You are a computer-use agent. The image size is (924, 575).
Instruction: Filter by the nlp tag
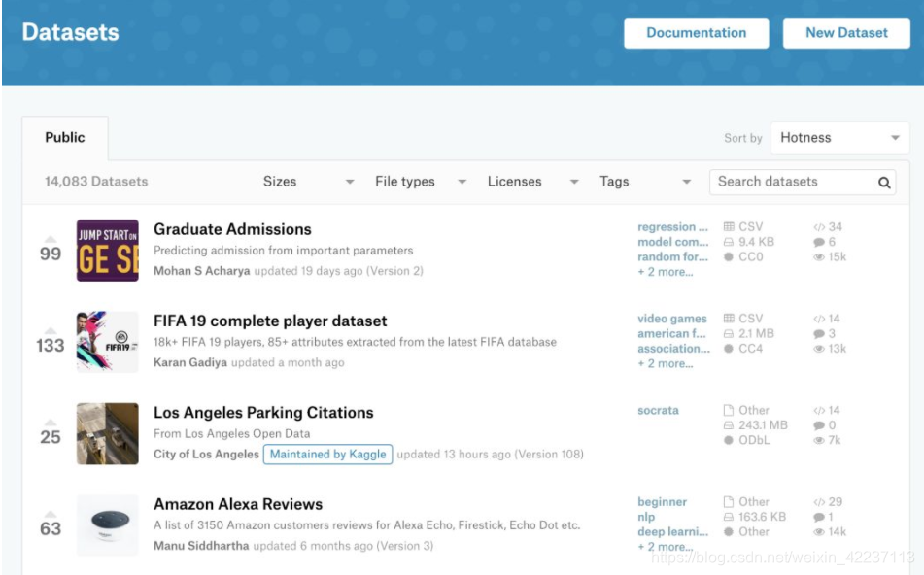tap(646, 517)
